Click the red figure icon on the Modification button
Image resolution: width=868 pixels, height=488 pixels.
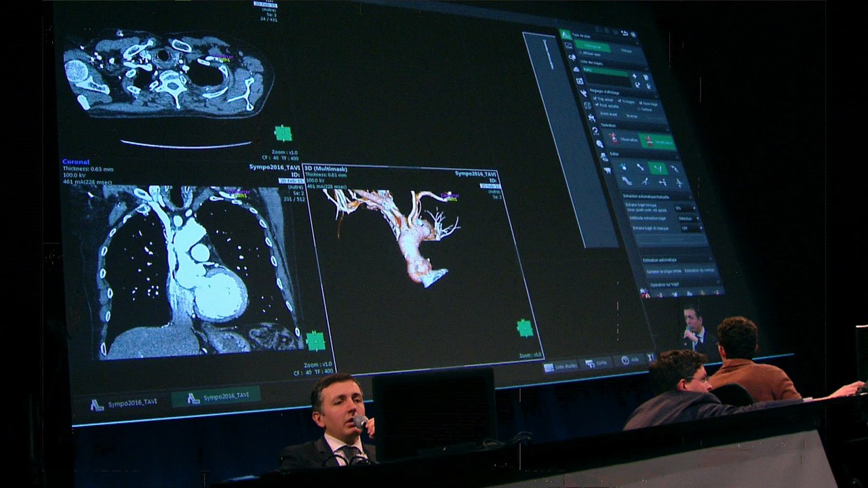tap(648, 140)
